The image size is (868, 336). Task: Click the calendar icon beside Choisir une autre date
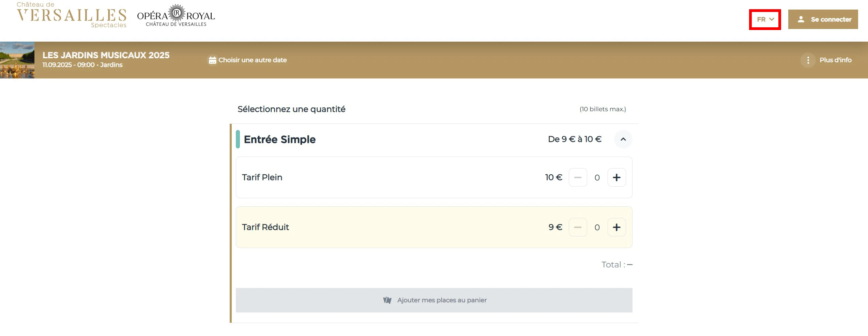point(212,60)
